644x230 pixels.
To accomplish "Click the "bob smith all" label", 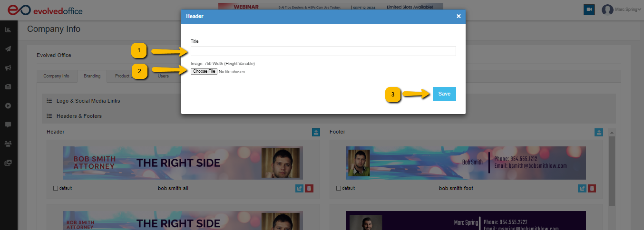I will click(x=173, y=189).
